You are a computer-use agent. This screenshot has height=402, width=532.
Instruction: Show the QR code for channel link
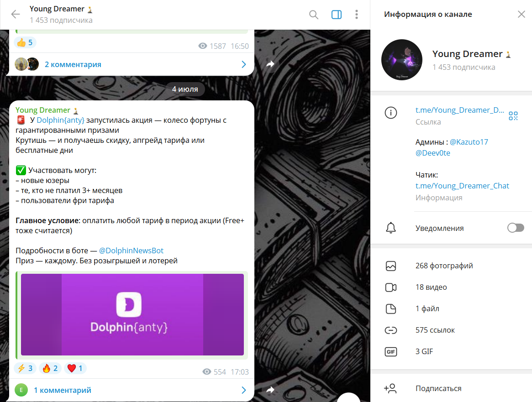tap(513, 116)
